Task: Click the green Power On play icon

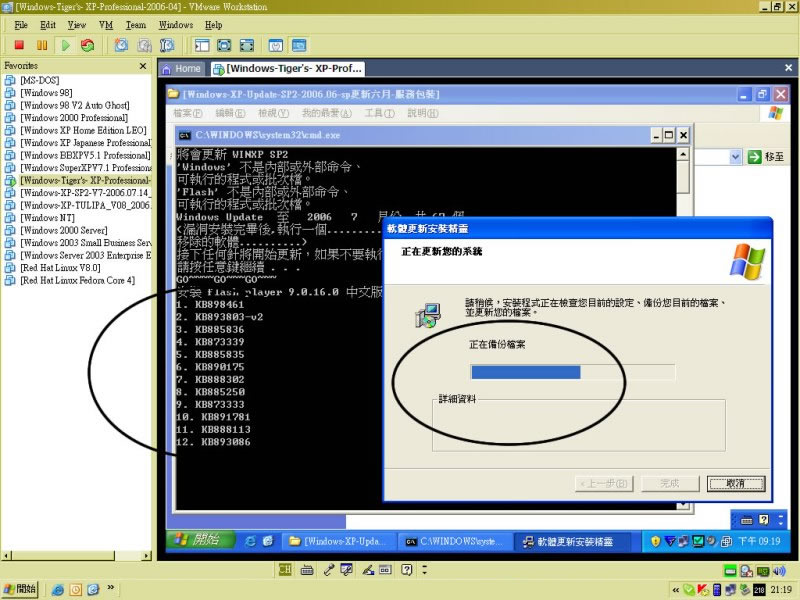Action: 65,45
